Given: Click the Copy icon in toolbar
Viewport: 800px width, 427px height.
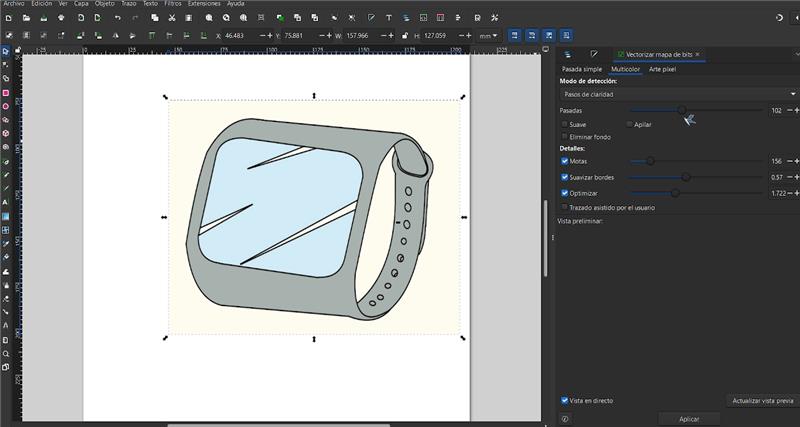Looking at the screenshot, I should click(x=155, y=18).
